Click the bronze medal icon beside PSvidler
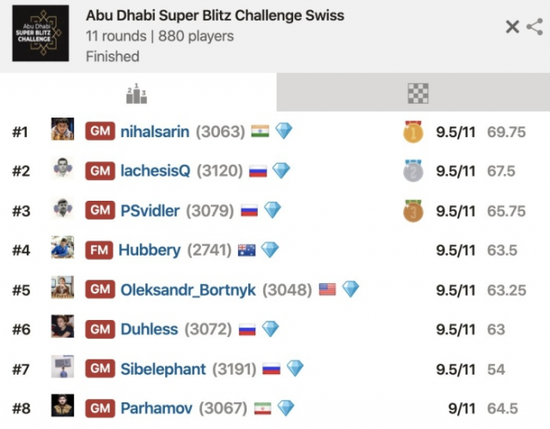Image resolution: width=550 pixels, height=429 pixels. point(413,211)
